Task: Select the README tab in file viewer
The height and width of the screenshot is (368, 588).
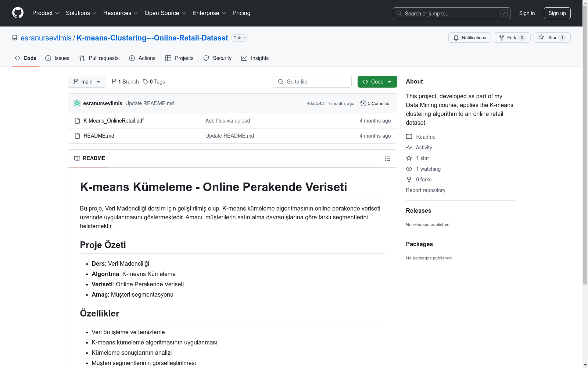Action: pyautogui.click(x=90, y=158)
